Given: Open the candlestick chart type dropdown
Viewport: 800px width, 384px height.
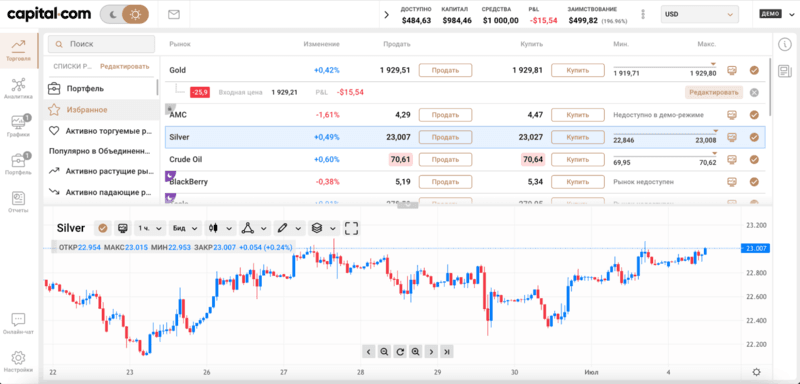Looking at the screenshot, I should point(220,228).
